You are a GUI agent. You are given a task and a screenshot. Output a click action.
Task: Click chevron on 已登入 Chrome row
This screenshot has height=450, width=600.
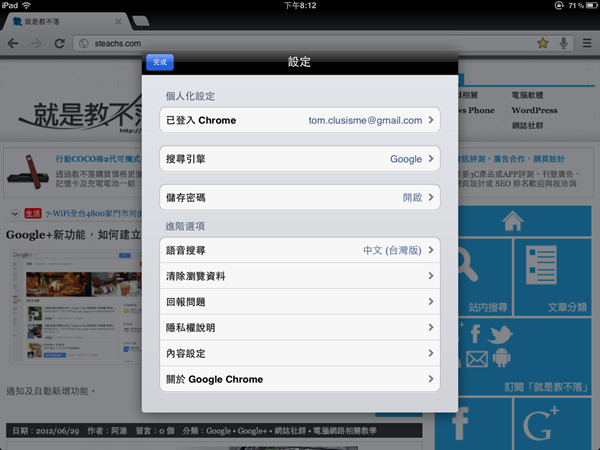coord(431,120)
